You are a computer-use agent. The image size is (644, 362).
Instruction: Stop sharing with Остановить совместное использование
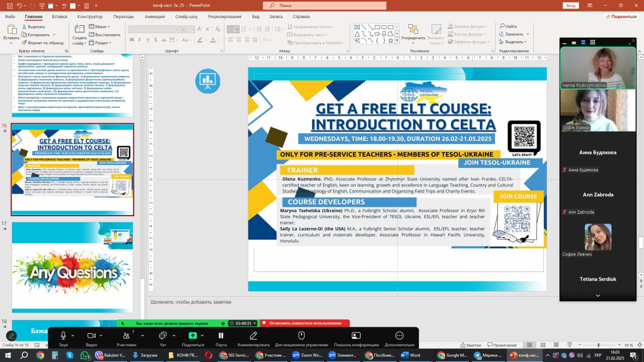[x=306, y=323]
